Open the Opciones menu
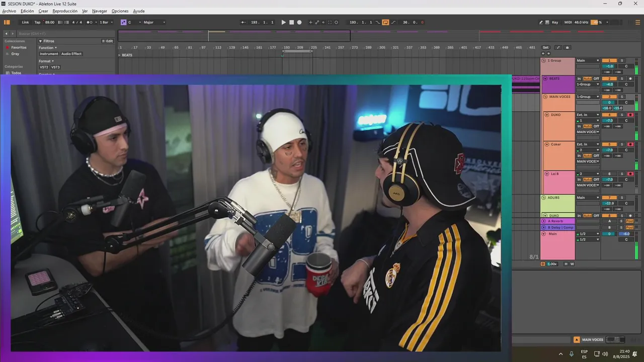 [x=120, y=11]
